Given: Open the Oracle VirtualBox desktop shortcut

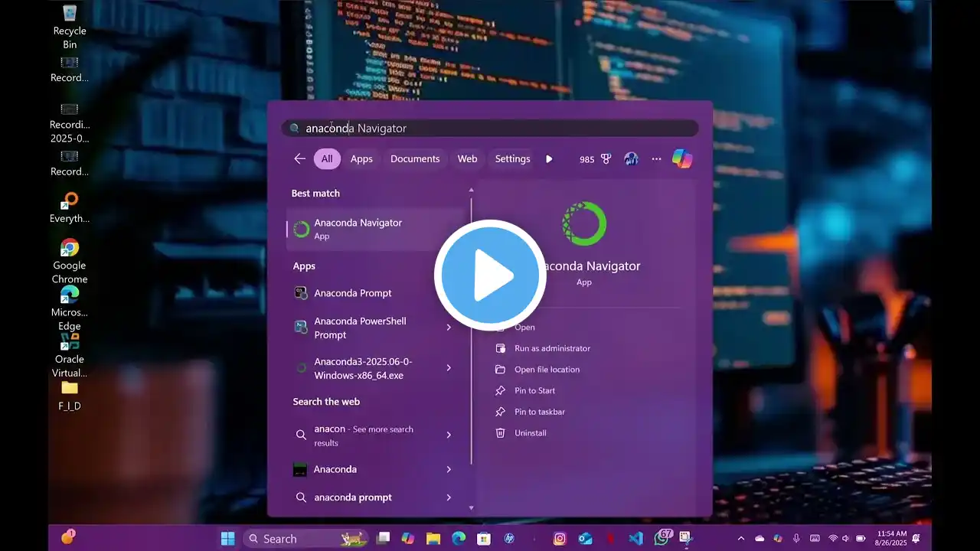Looking at the screenshot, I should pos(70,355).
